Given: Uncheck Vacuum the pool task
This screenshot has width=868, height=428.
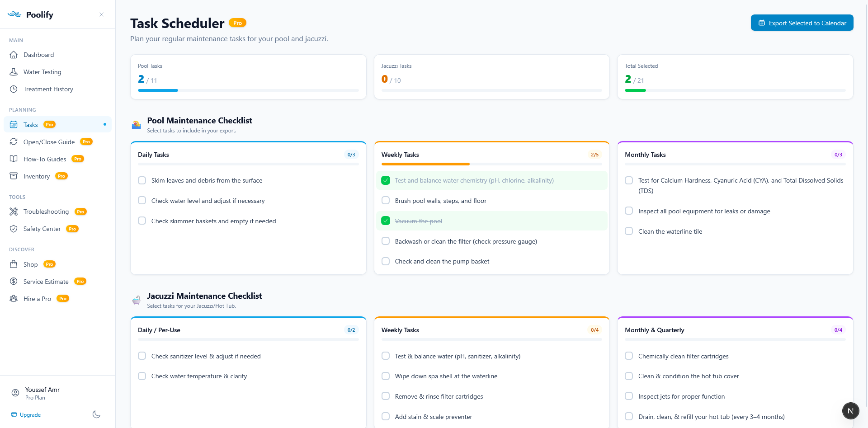Looking at the screenshot, I should point(385,221).
